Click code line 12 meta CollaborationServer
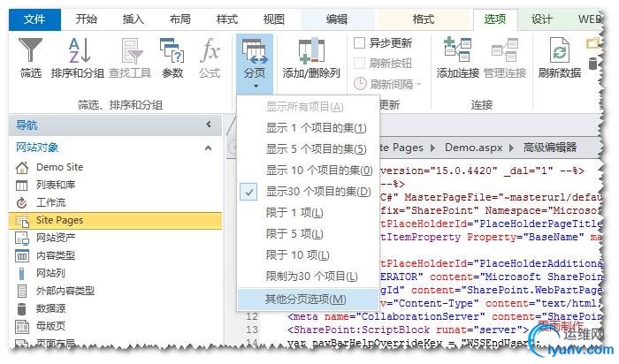The height and width of the screenshot is (364, 619). (x=445, y=316)
